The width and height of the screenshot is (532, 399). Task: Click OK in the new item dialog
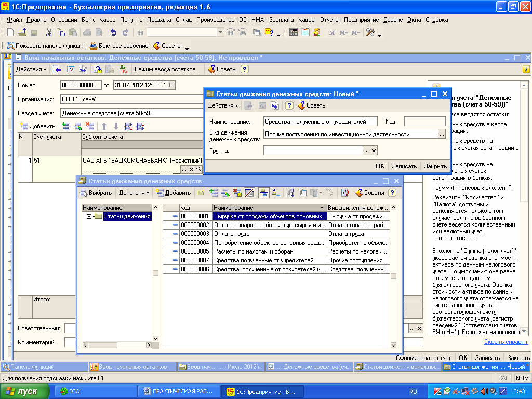tap(380, 166)
